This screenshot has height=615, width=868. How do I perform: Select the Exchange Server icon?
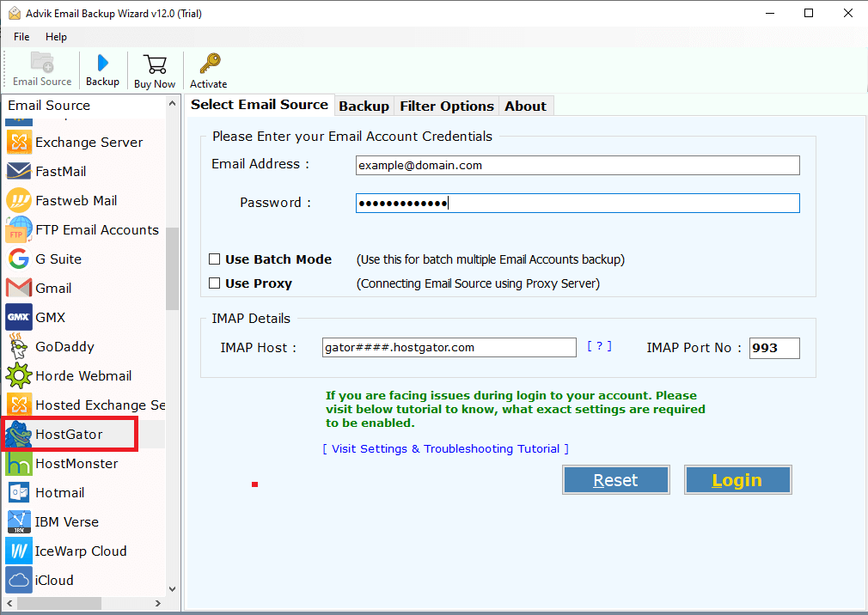19,142
